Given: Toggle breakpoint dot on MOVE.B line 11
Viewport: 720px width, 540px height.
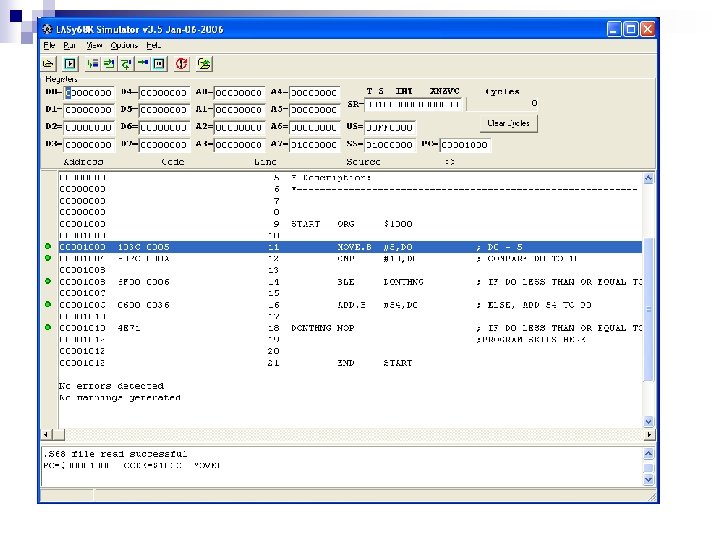Looking at the screenshot, I should tap(48, 246).
